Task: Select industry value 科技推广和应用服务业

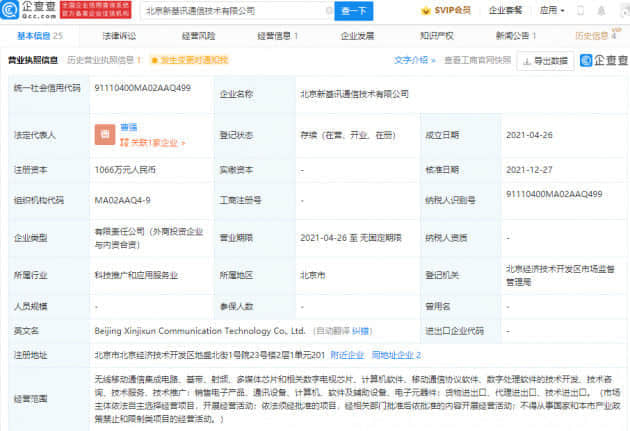Action: tap(136, 276)
